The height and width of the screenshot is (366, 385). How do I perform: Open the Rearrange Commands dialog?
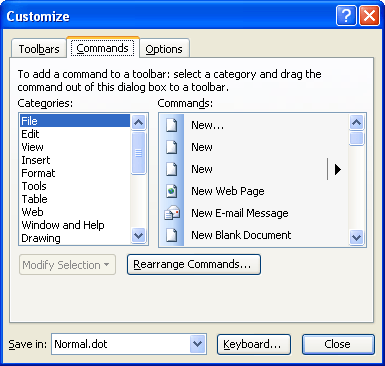[194, 265]
